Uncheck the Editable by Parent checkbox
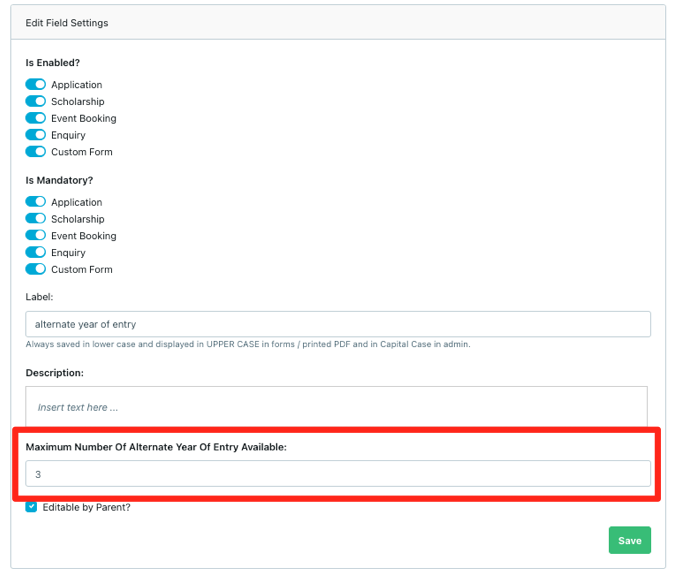The width and height of the screenshot is (673, 584). [32, 507]
